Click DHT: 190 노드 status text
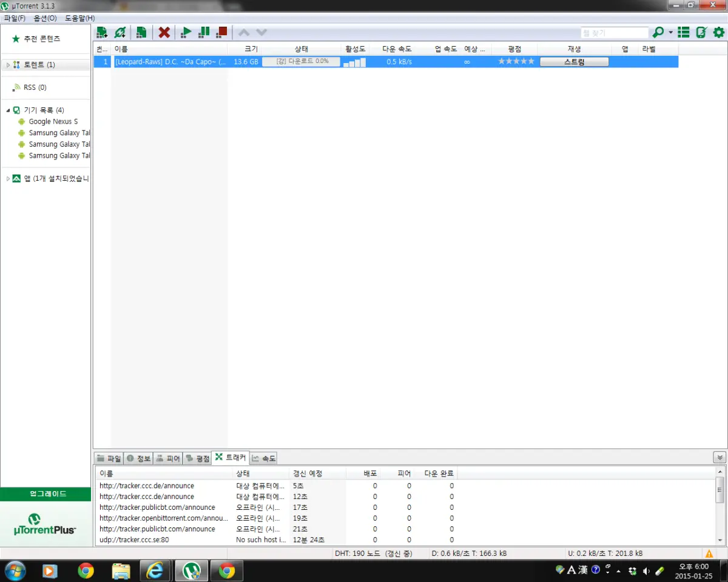 [373, 554]
